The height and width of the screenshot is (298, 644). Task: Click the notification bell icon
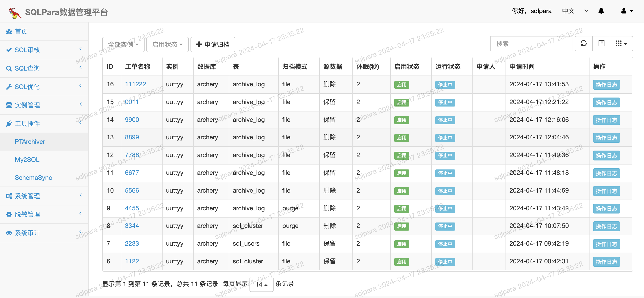click(601, 11)
